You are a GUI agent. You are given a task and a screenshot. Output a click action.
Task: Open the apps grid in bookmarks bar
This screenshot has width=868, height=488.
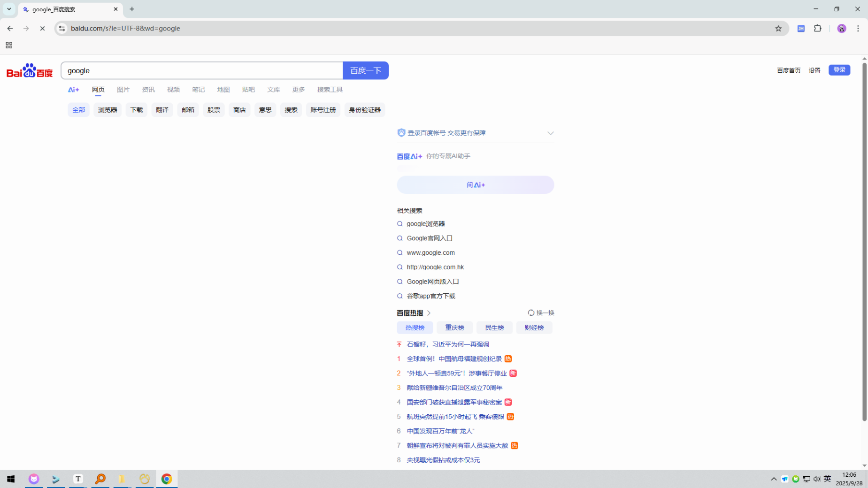pos(9,46)
